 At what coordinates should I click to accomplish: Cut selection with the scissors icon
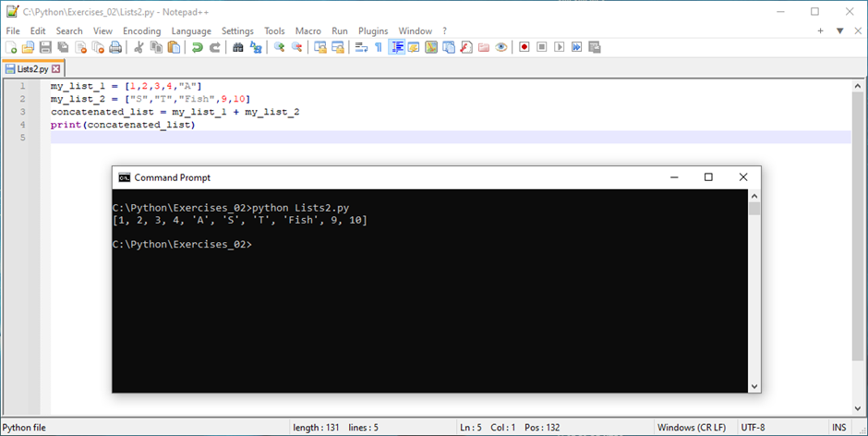[x=139, y=48]
